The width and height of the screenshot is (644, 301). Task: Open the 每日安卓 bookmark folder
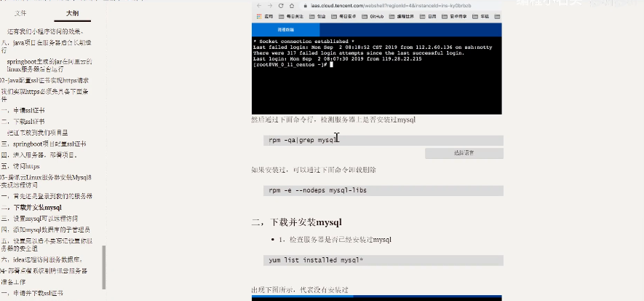point(343,17)
